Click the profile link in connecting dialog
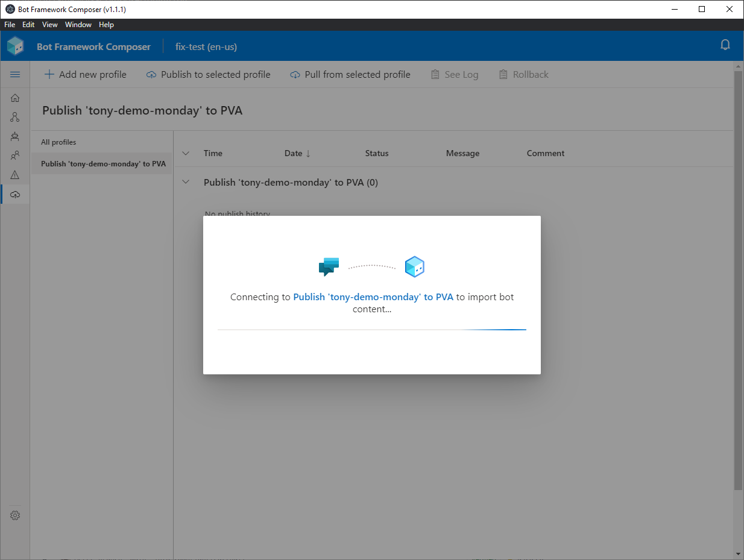 [x=373, y=297]
